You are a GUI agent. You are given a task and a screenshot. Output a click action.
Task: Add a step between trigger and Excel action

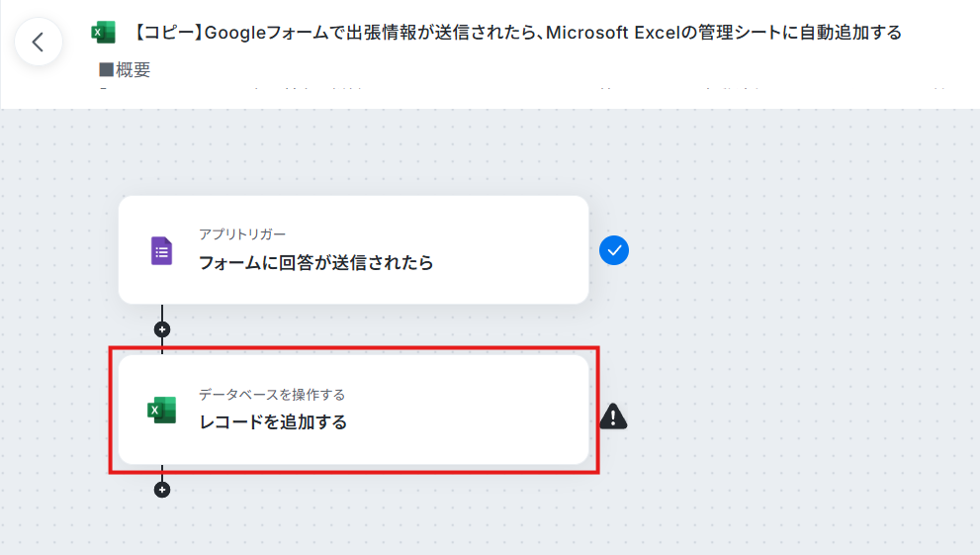point(162,329)
